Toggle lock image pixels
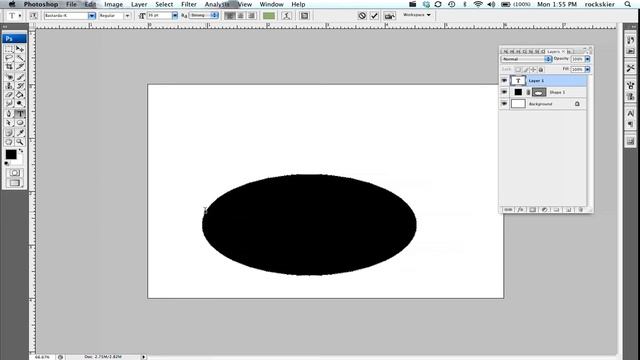Screen dimensions: 640x360 tap(526, 70)
